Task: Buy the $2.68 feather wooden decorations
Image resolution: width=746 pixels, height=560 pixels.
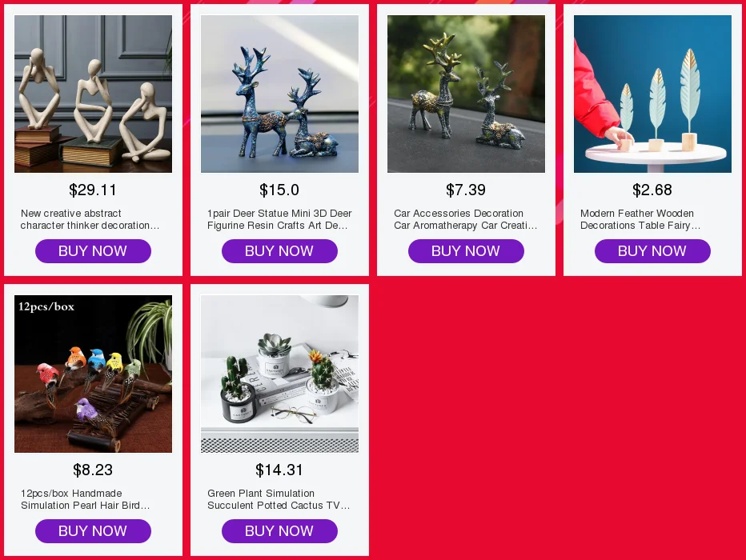Action: 653,251
